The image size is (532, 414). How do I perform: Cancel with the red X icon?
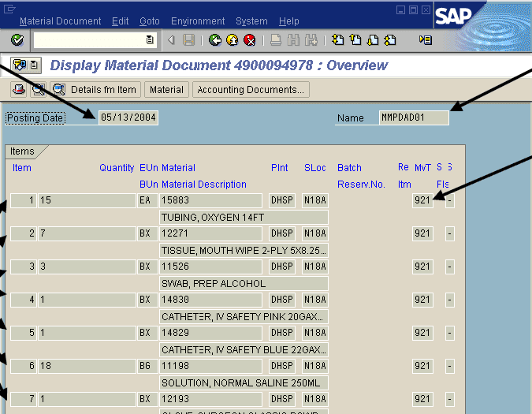pos(250,40)
